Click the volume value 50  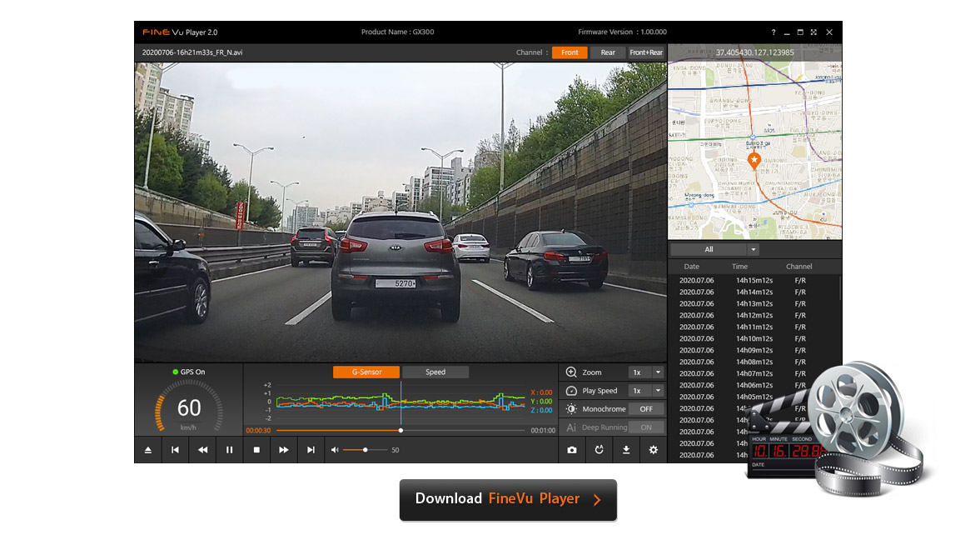(x=395, y=450)
